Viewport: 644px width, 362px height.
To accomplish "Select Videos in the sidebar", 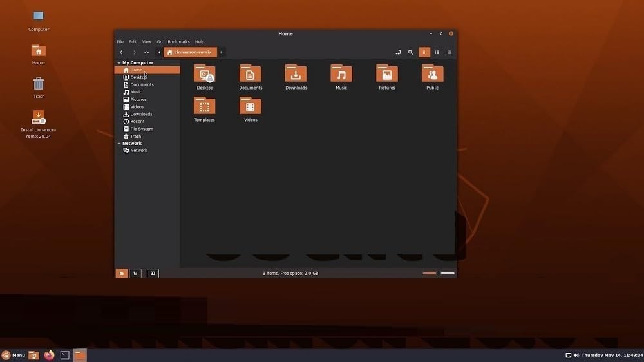I will pyautogui.click(x=147, y=107).
